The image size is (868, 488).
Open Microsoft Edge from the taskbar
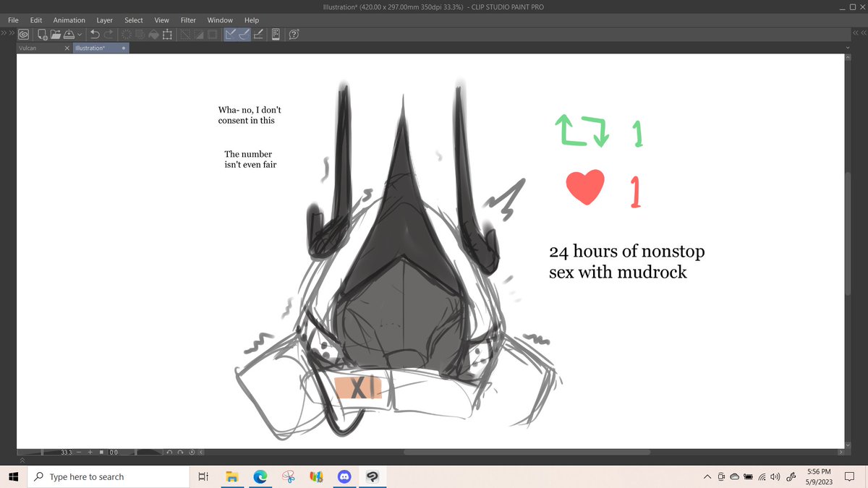[x=260, y=476]
